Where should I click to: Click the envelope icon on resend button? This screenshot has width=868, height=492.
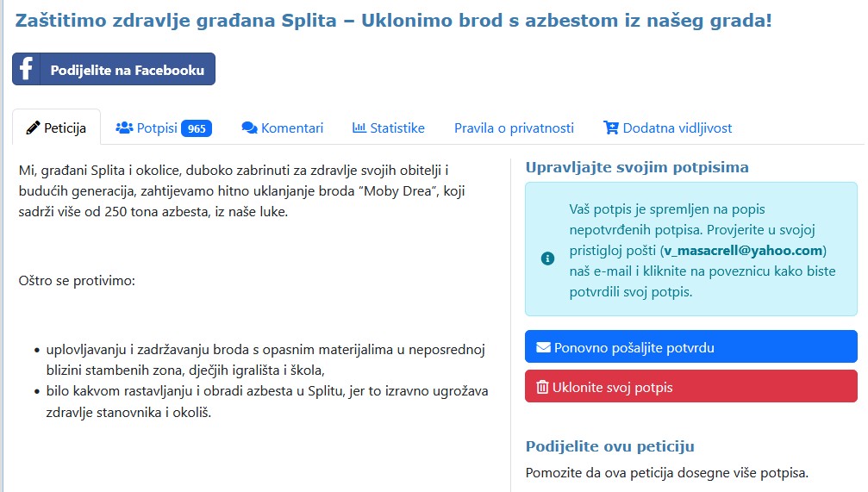[544, 347]
